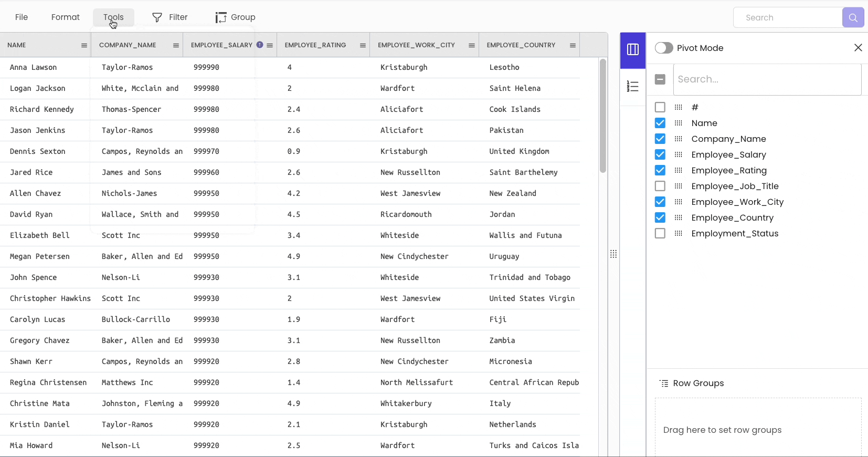This screenshot has height=457, width=868.
Task: Click drag handle next to Employment_Status
Action: coord(678,233)
